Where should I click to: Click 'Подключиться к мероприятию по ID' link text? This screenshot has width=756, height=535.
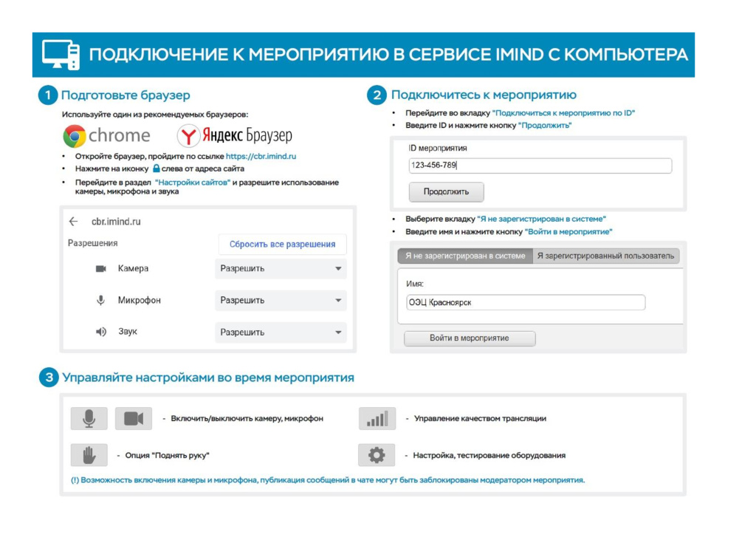pyautogui.click(x=563, y=113)
